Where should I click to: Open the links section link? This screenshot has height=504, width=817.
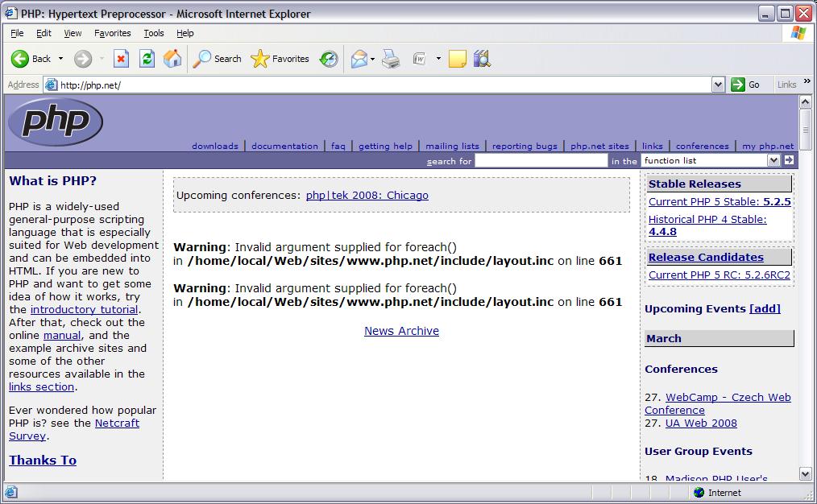[x=41, y=387]
